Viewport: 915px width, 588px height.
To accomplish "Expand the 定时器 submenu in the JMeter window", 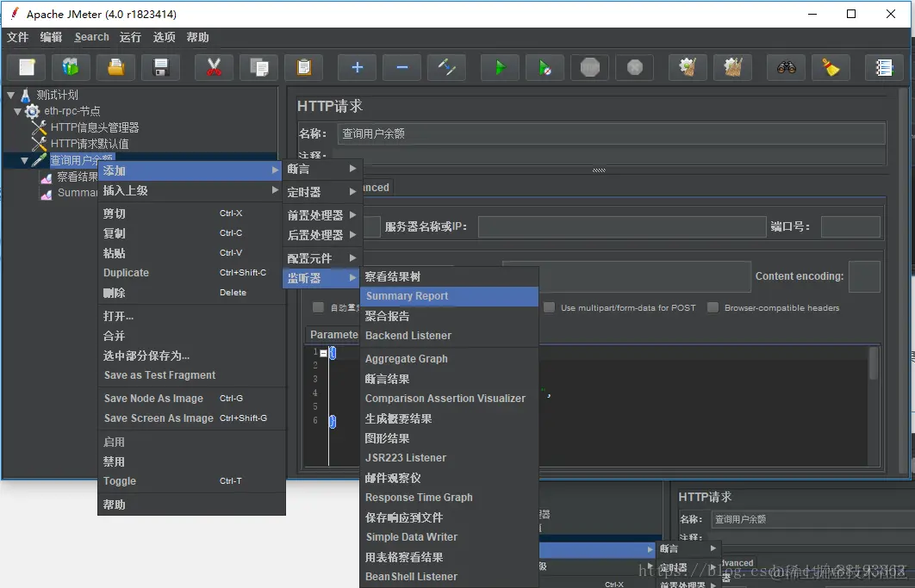I will click(x=322, y=192).
